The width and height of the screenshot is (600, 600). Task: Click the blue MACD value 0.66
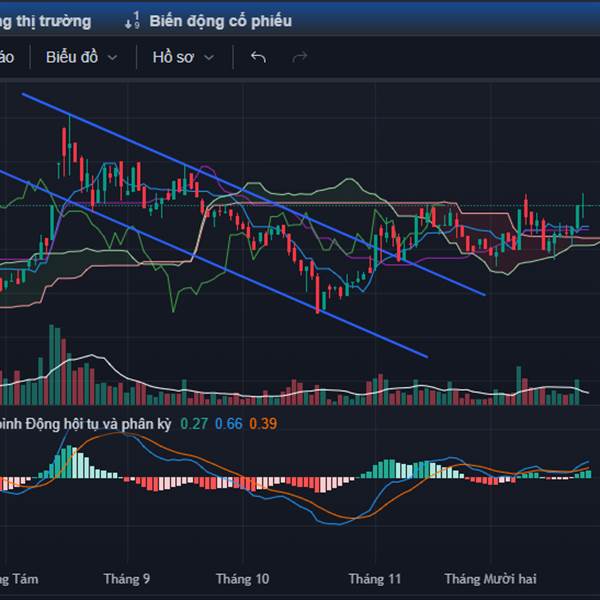[228, 423]
